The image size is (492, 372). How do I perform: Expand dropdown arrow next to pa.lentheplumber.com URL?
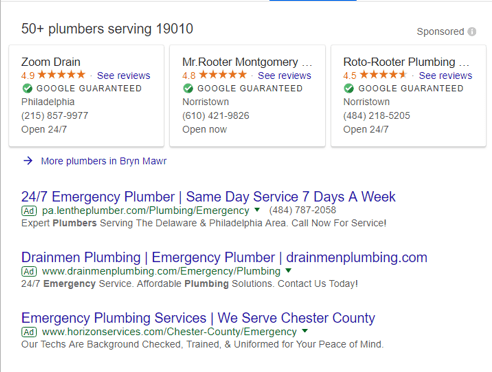click(x=257, y=210)
